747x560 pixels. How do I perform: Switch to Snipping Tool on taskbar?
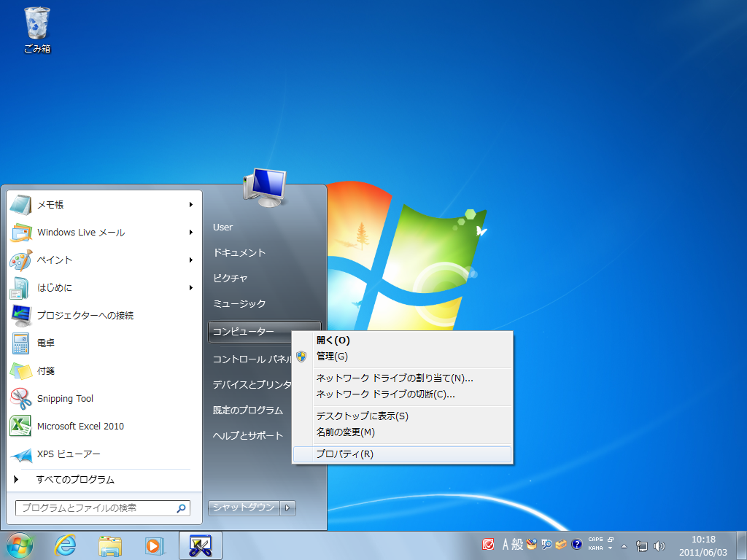point(200,545)
